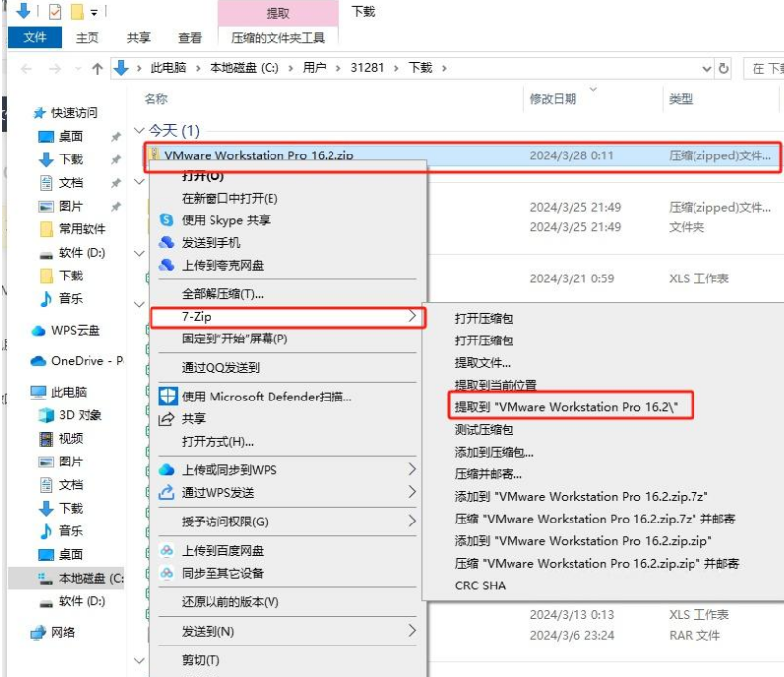Choose 通过QQ发送到 menu entry
The height and width of the screenshot is (677, 784).
(288, 368)
